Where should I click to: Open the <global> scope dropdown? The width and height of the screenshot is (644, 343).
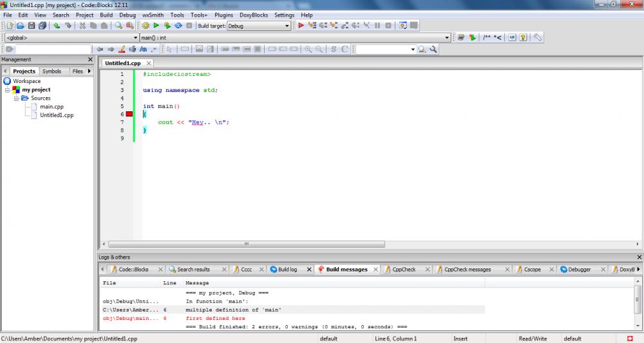point(135,38)
